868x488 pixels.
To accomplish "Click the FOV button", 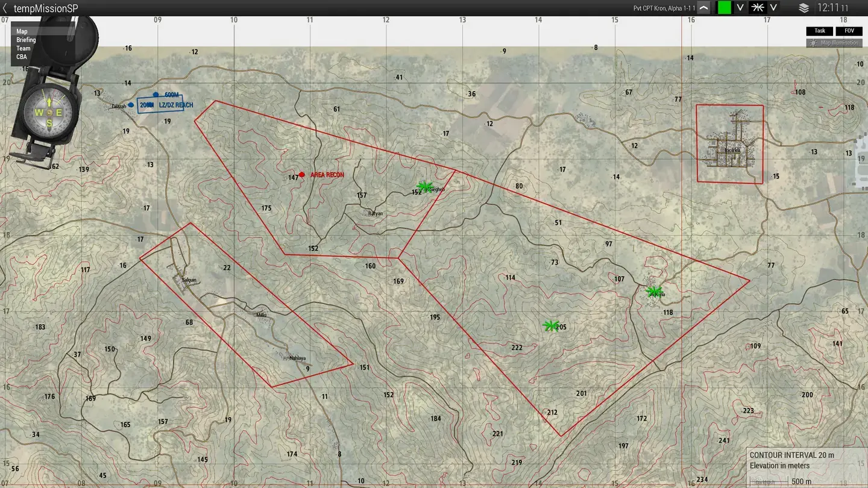I will 849,31.
